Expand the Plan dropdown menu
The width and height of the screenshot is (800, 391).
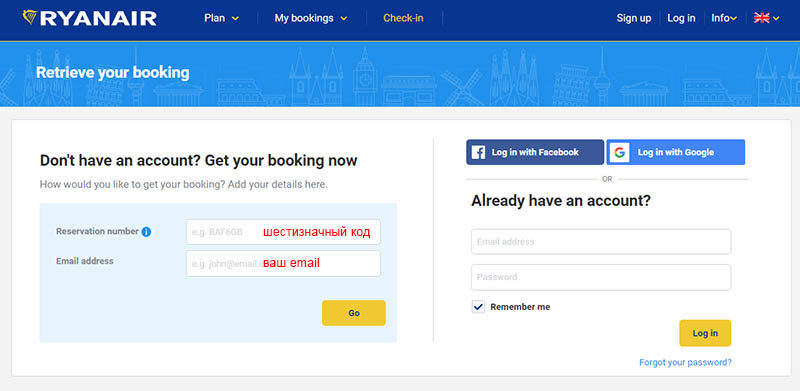221,18
